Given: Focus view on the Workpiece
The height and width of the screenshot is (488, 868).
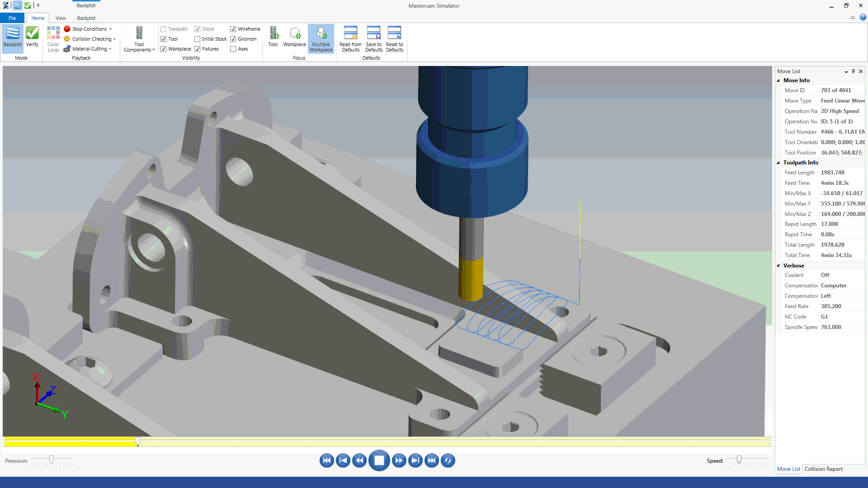Looking at the screenshot, I should click(294, 36).
